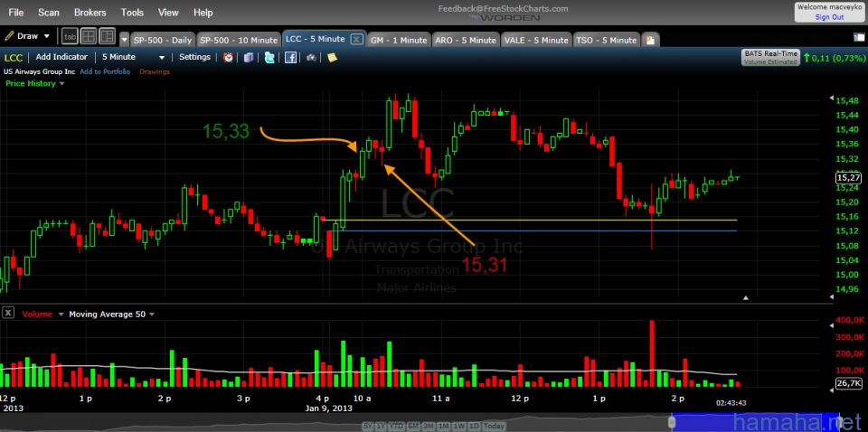Switch to the ARO - 5 Minute tab

(x=466, y=40)
